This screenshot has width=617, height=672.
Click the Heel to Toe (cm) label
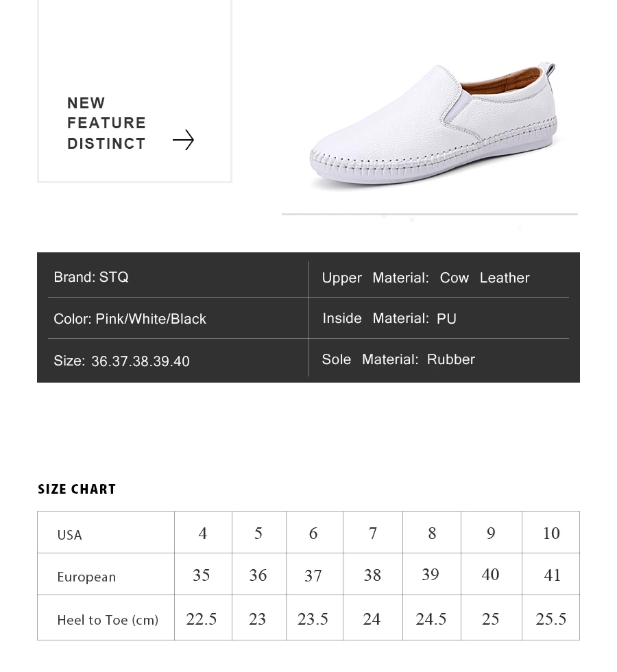tap(108, 620)
